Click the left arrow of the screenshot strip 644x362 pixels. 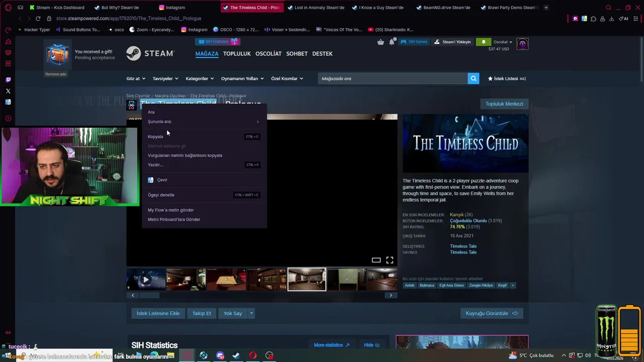click(133, 295)
